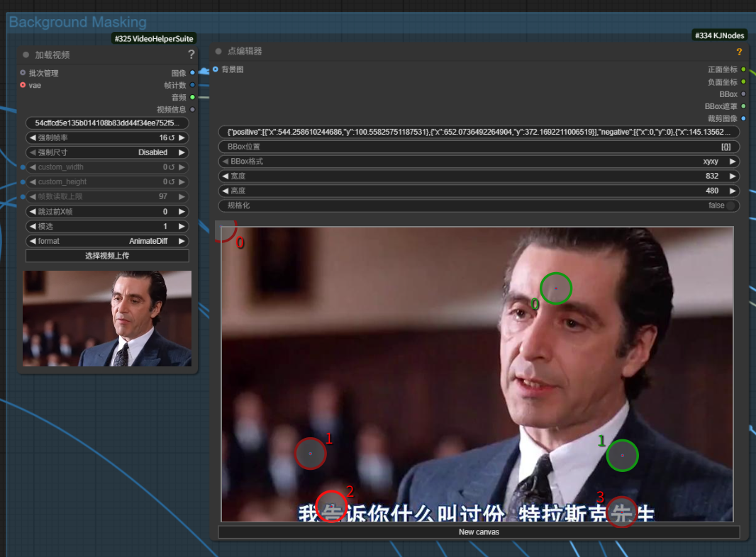Viewport: 756px width, 557px height.
Task: Increase 宽度 value 832
Action: coord(733,176)
